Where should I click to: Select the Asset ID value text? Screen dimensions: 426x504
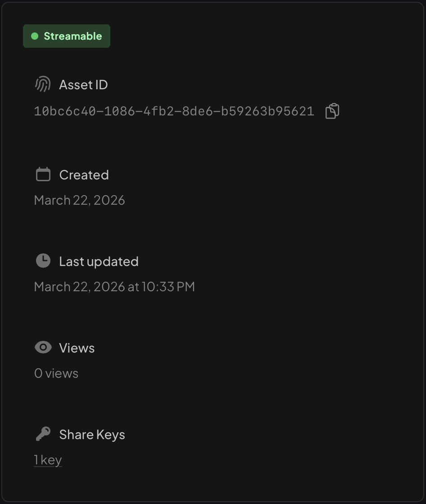click(x=174, y=110)
